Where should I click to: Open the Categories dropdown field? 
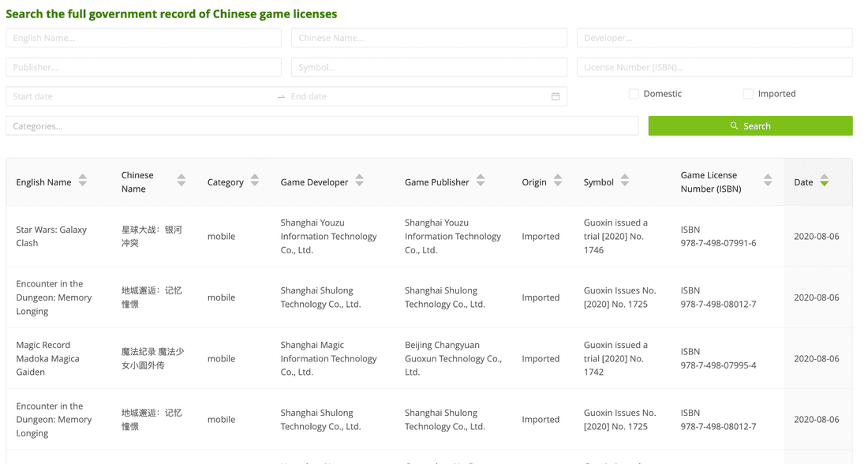322,126
